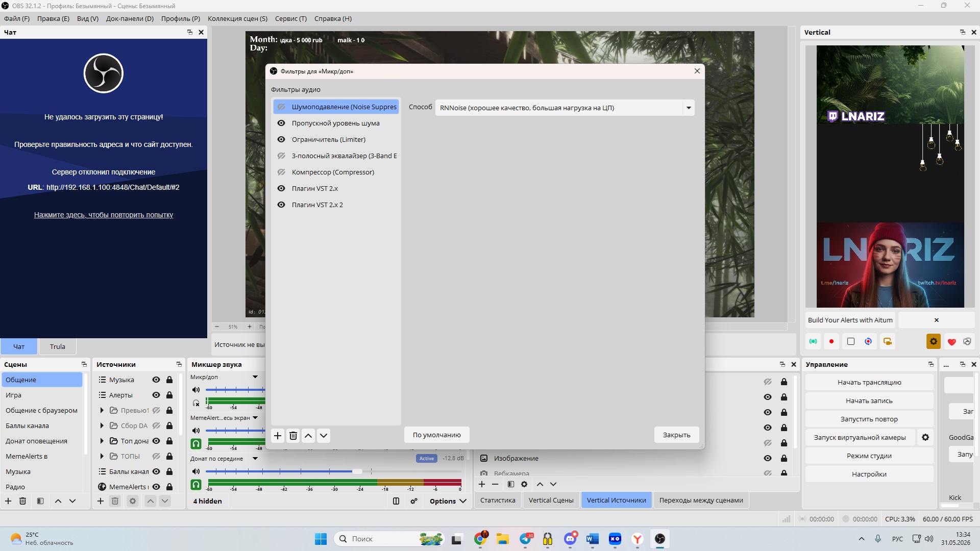Image resolution: width=980 pixels, height=551 pixels.
Task: Open vertical source properties gear icon
Action: point(524,484)
